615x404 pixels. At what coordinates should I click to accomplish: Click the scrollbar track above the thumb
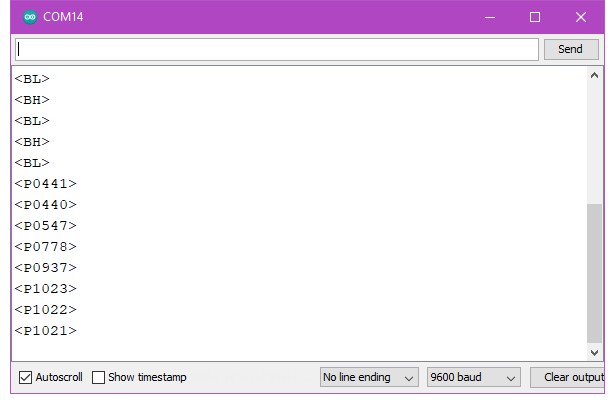(595, 140)
